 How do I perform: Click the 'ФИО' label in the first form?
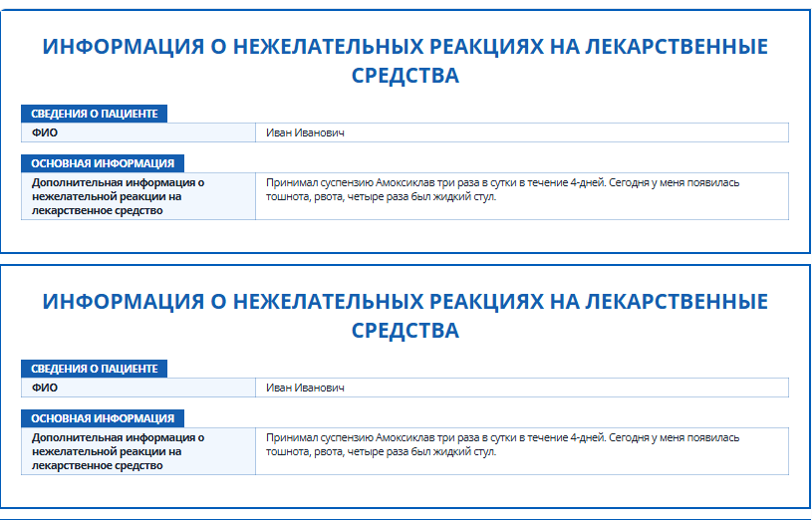[45, 132]
